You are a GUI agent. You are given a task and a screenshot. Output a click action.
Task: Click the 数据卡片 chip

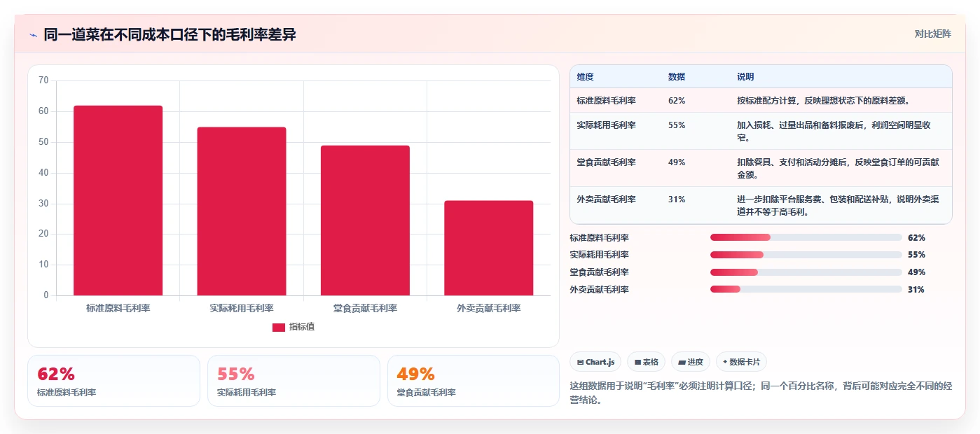point(741,362)
